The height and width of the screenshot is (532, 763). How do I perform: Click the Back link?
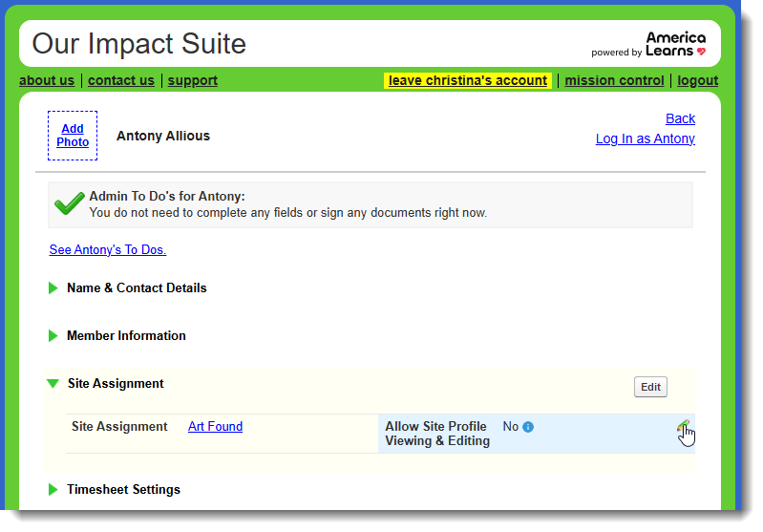click(x=680, y=118)
